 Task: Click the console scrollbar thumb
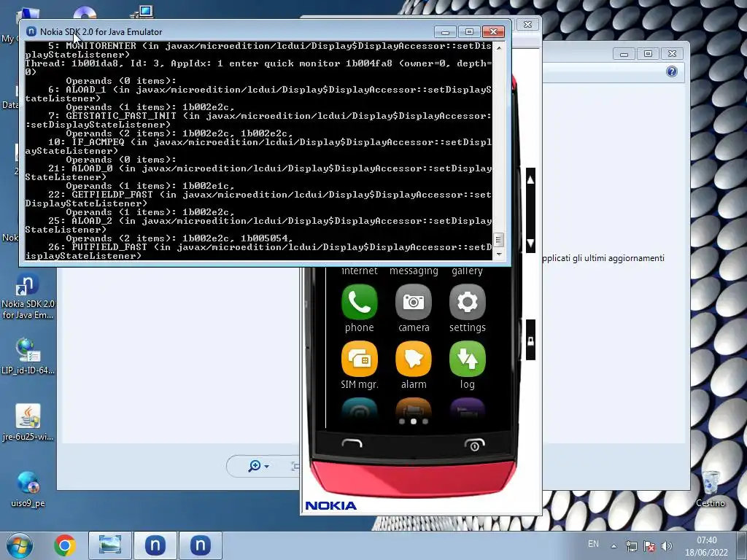(x=499, y=239)
